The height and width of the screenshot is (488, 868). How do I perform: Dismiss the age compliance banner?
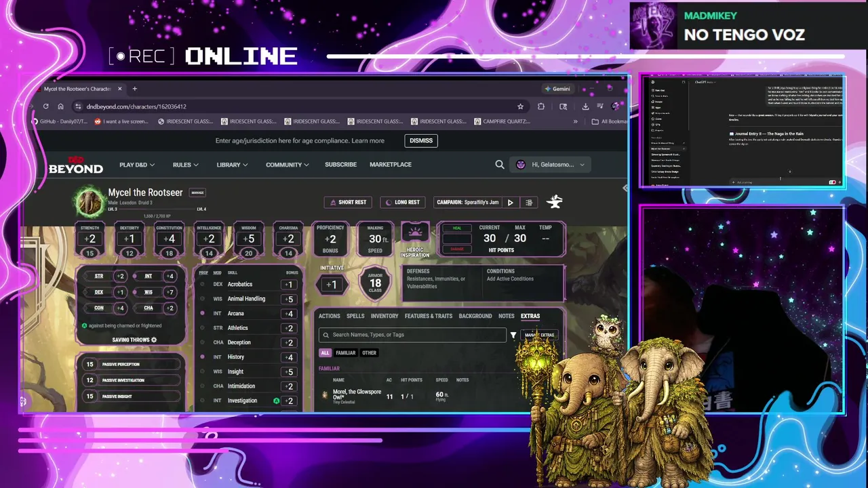pyautogui.click(x=421, y=140)
